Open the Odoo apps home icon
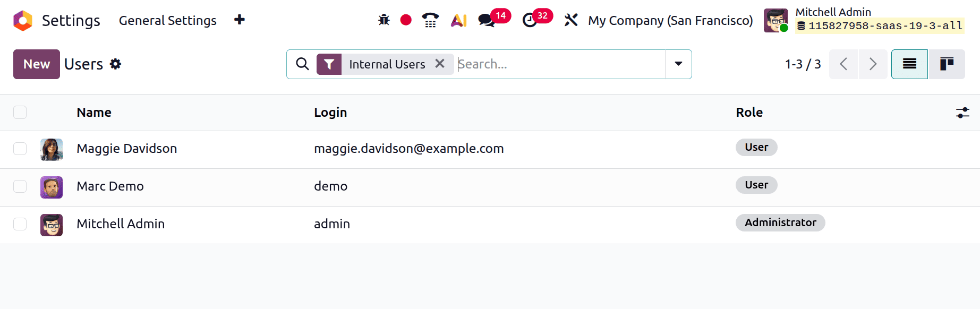 (23, 21)
